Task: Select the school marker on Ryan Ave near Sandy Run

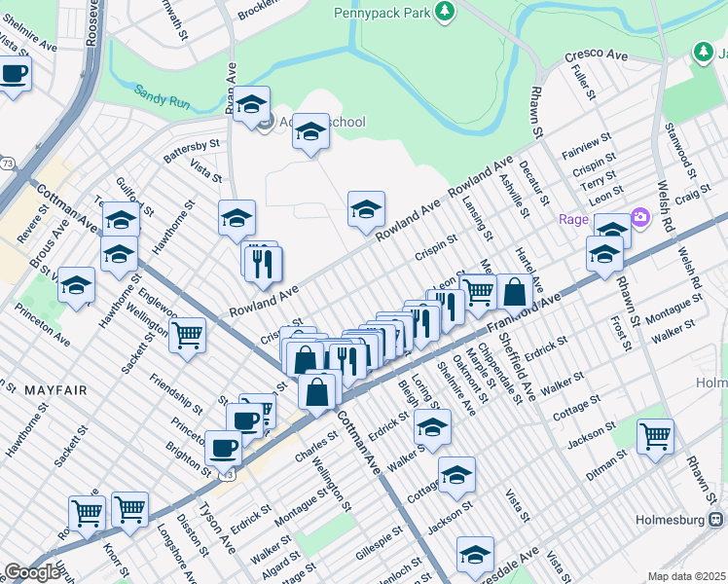Action: coord(251,105)
